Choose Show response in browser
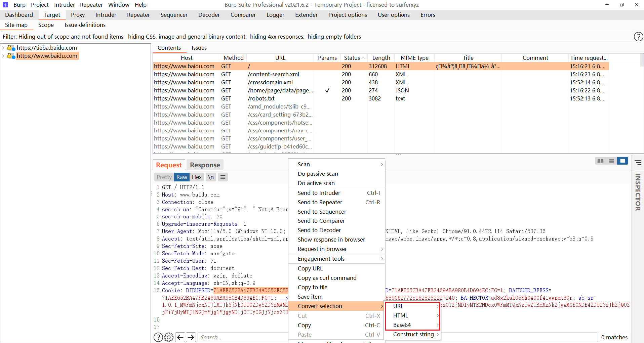Image resolution: width=644 pixels, height=343 pixels. (336, 240)
